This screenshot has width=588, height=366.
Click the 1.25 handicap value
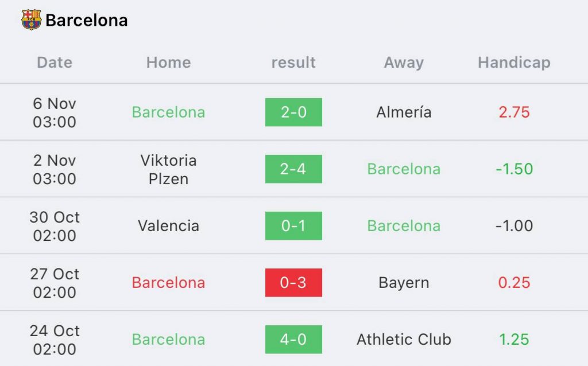[x=514, y=340]
